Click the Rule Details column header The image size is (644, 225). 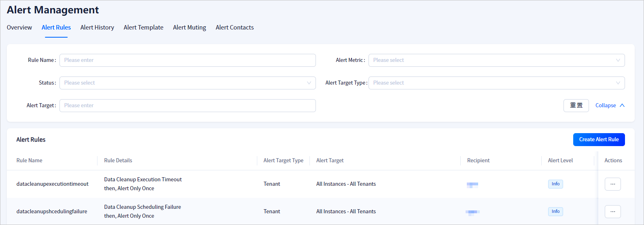click(118, 161)
